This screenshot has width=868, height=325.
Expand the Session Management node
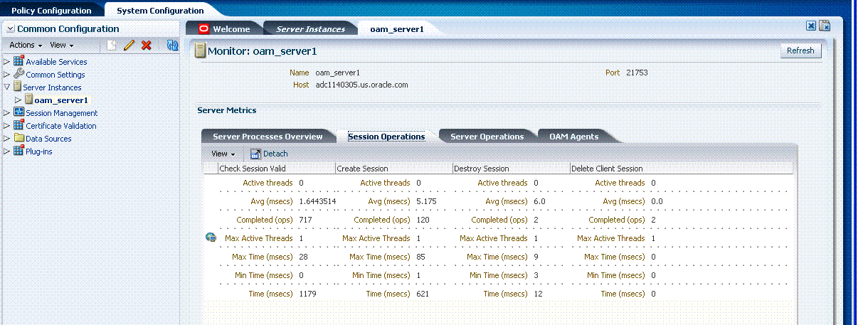coord(7,113)
